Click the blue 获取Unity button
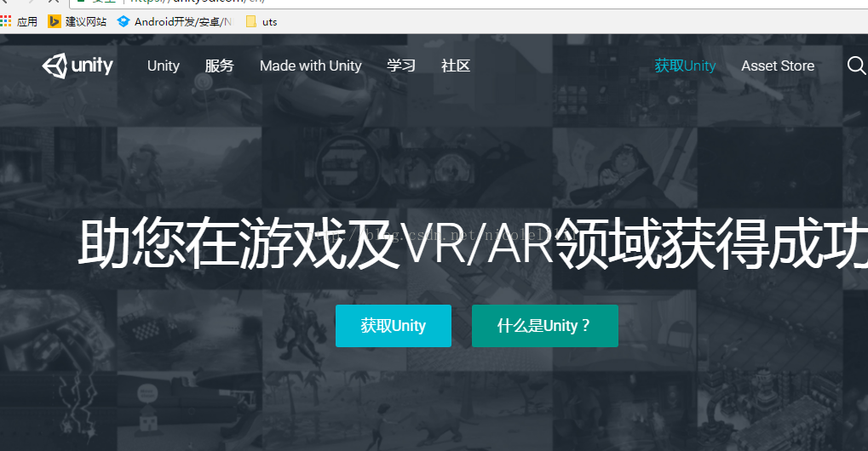 click(x=393, y=326)
